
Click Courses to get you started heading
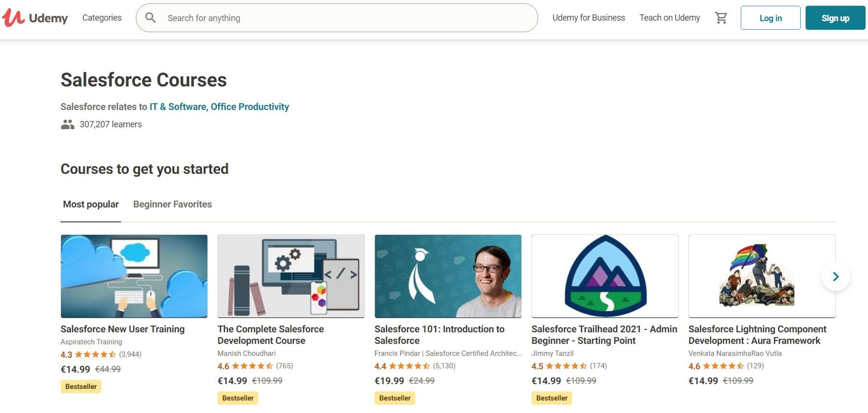pos(145,169)
